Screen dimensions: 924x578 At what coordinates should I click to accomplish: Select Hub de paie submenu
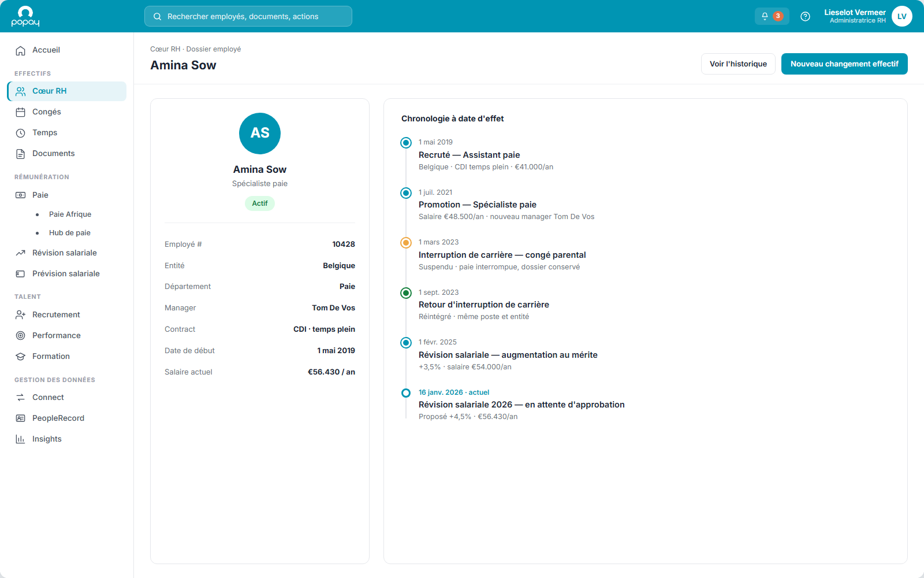click(69, 233)
